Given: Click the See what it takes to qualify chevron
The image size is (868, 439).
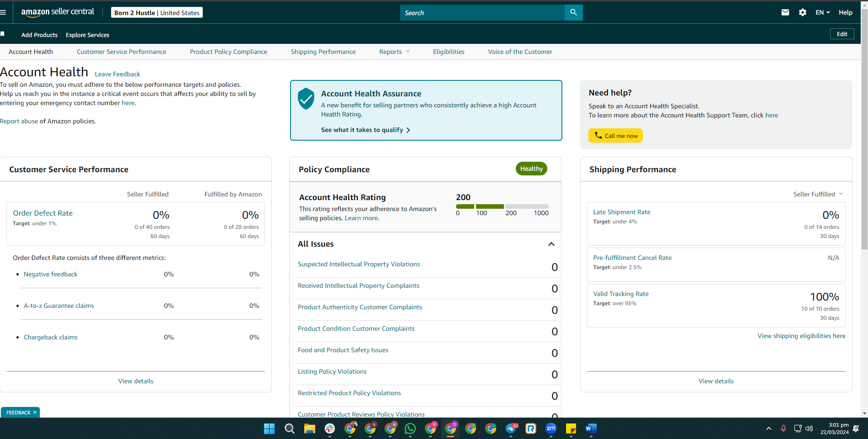Looking at the screenshot, I should 408,130.
